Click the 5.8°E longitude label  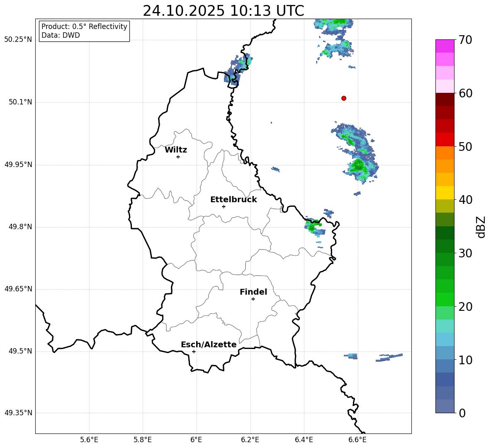[143, 440]
